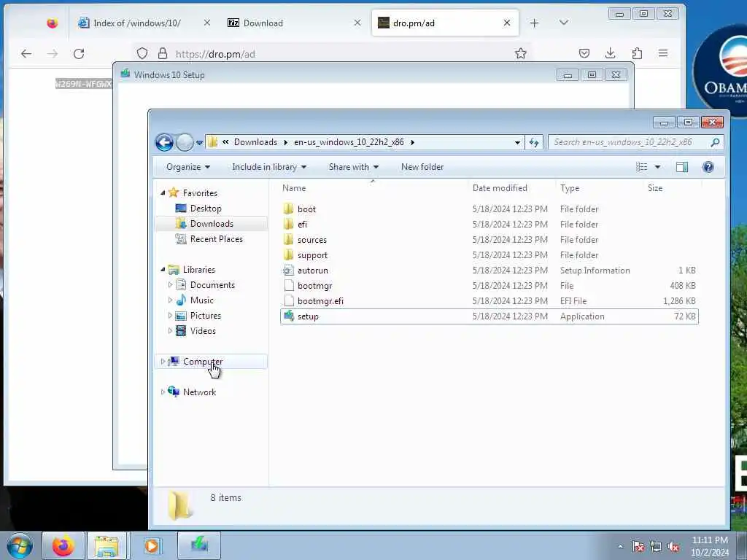Screen dimensions: 747x560
Task: Collapse the Favorites tree section
Action: (x=163, y=192)
